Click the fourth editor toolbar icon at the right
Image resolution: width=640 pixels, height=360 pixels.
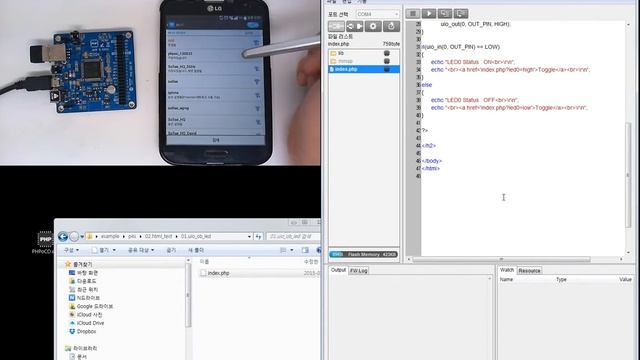tap(460, 13)
